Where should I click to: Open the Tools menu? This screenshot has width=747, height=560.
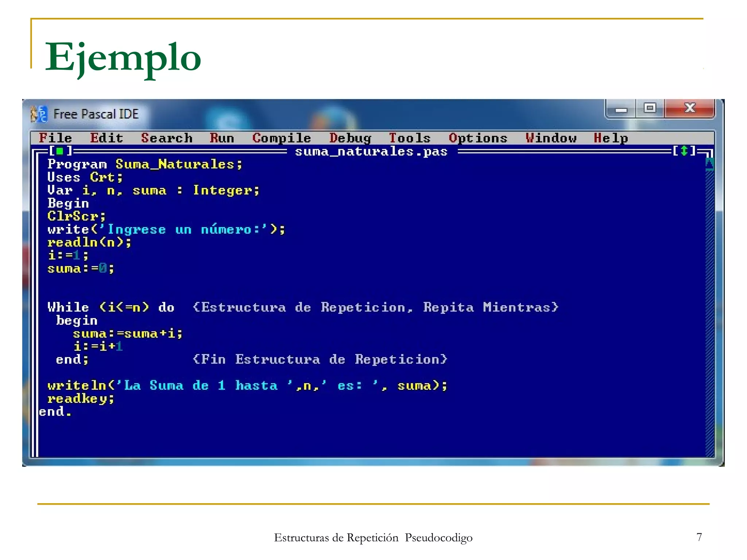(410, 138)
